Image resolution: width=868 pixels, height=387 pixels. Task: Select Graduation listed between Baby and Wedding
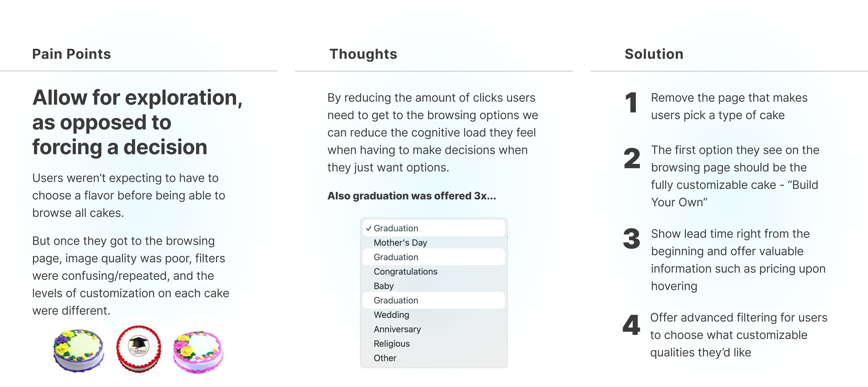coord(396,300)
